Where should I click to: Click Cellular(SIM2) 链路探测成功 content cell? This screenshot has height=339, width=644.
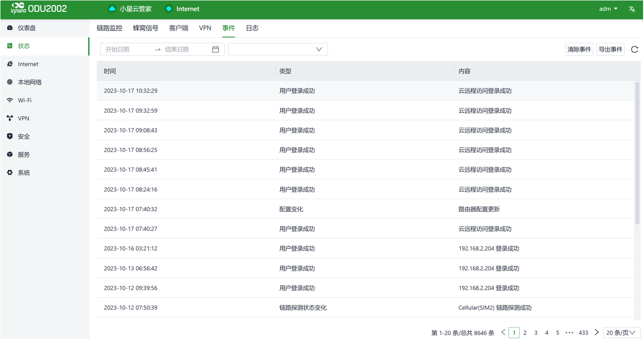click(495, 308)
